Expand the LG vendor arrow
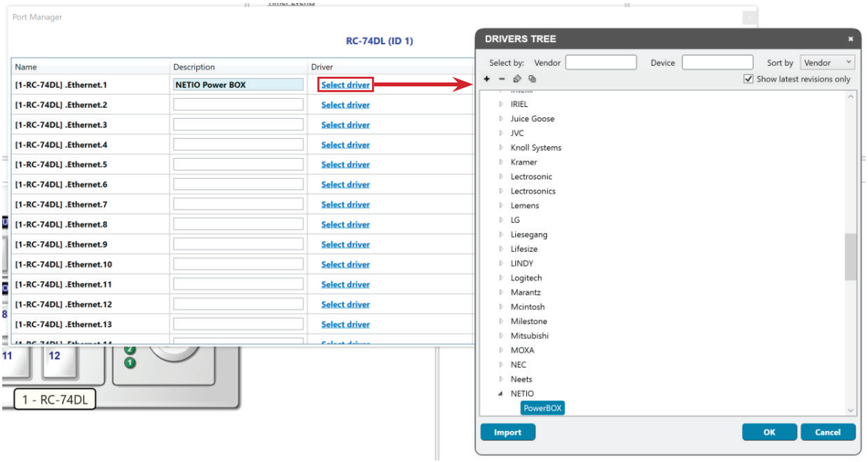868x462 pixels. 500,220
